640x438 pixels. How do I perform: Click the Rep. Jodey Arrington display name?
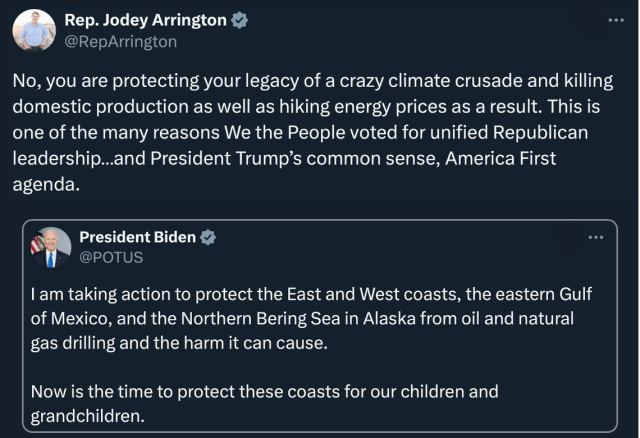coord(145,20)
